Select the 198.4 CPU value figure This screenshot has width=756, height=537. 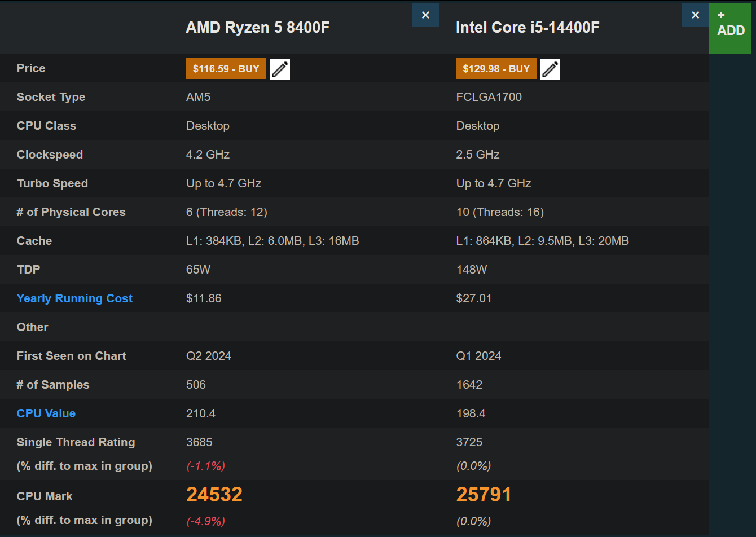coord(471,413)
